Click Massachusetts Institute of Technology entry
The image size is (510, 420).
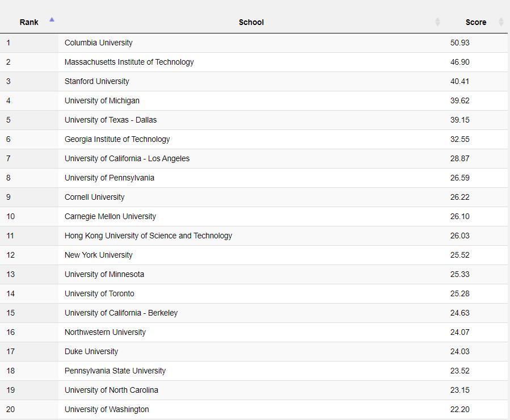tap(129, 62)
